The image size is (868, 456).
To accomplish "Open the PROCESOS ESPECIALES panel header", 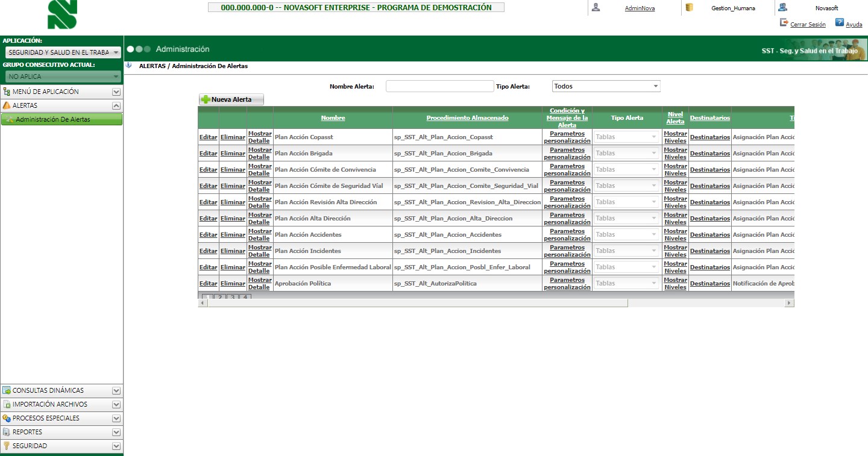I will 62,418.
